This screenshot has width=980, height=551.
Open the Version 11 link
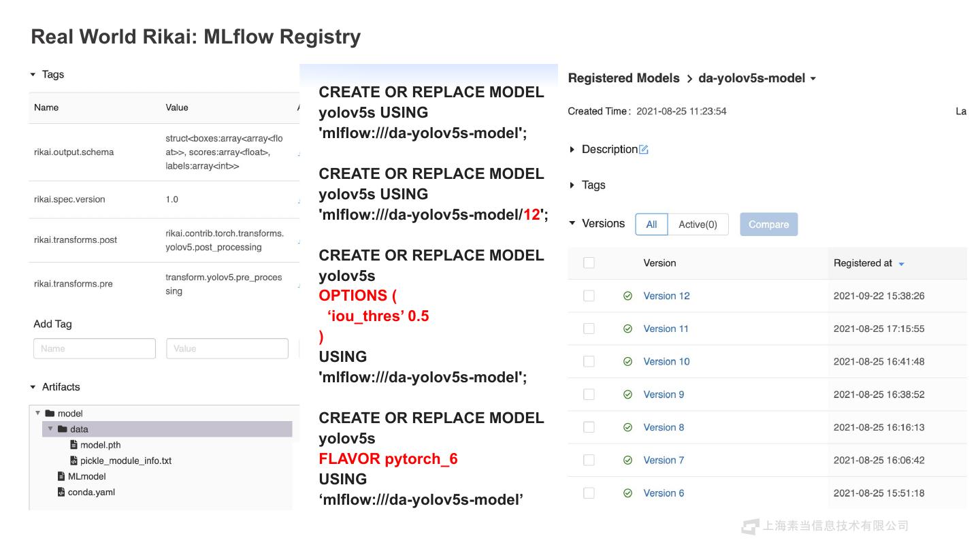666,329
